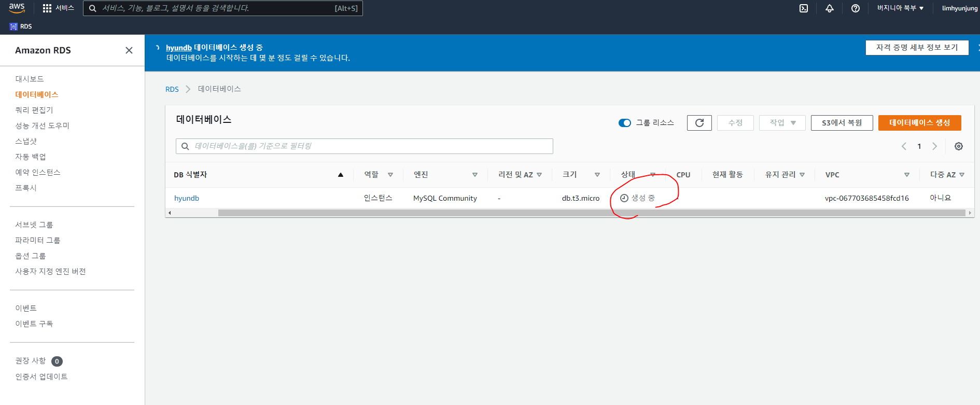Sort by VPC column arrow
The width and height of the screenshot is (980, 405).
coord(907,175)
